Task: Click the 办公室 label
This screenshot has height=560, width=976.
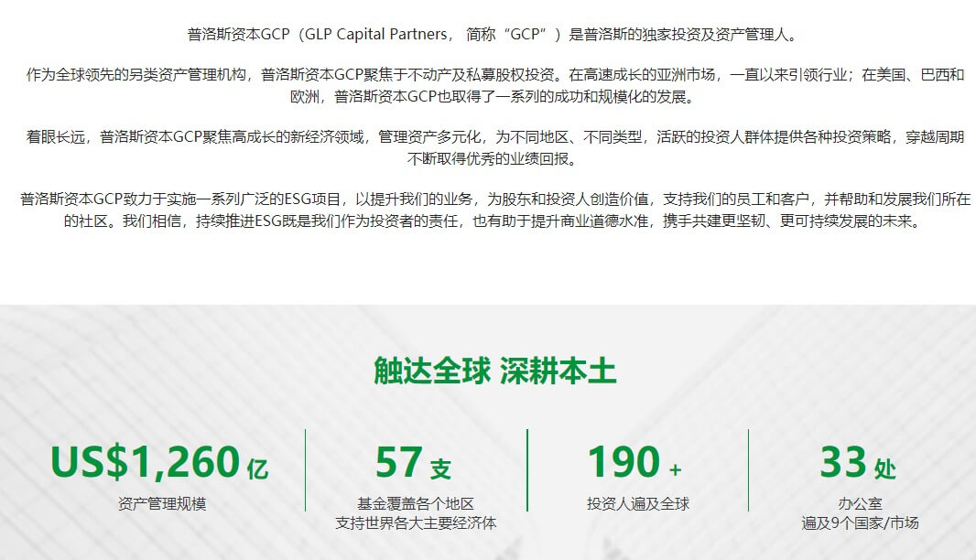Action: click(860, 503)
